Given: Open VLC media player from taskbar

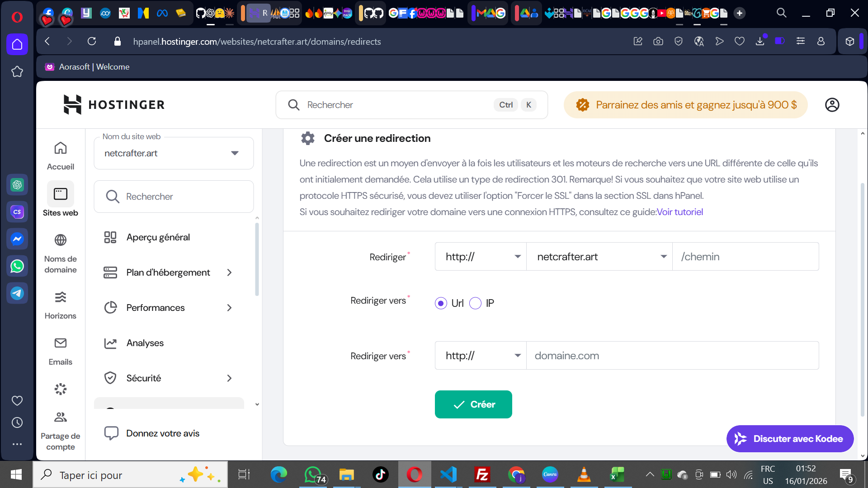Looking at the screenshot, I should (x=584, y=474).
